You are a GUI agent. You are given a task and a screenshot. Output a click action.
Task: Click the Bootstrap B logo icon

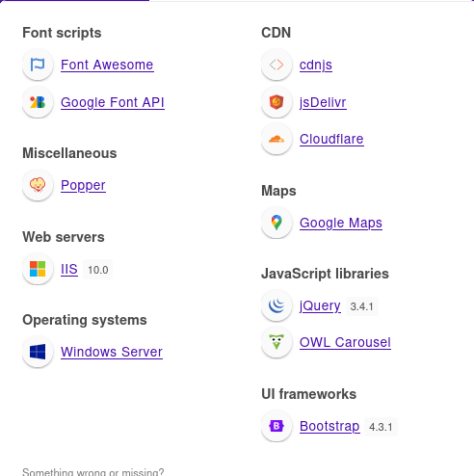click(x=276, y=426)
